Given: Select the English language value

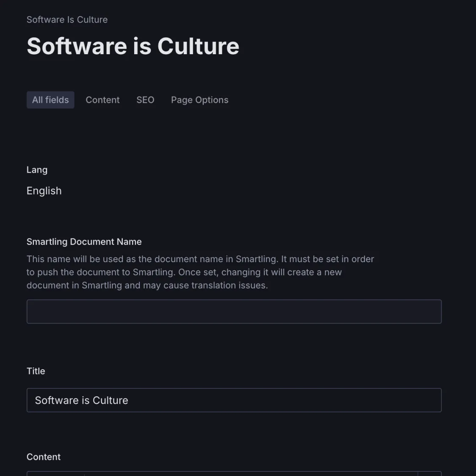Looking at the screenshot, I should (44, 191).
